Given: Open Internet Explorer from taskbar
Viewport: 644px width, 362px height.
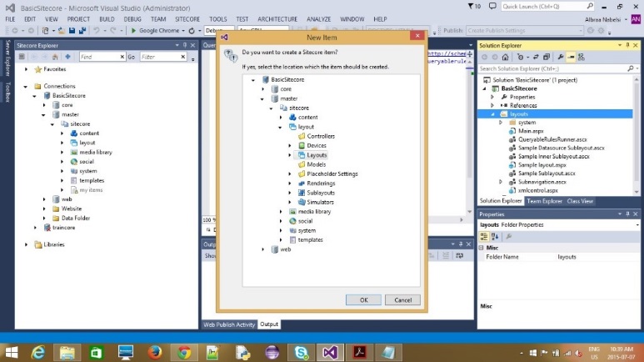Looking at the screenshot, I should click(38, 353).
